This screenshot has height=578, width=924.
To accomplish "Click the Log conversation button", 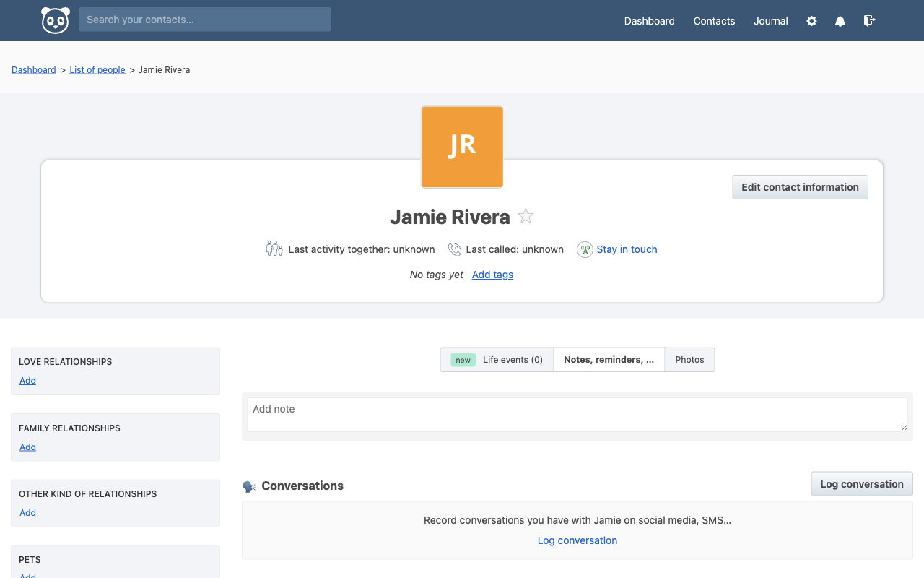I will pyautogui.click(x=862, y=484).
